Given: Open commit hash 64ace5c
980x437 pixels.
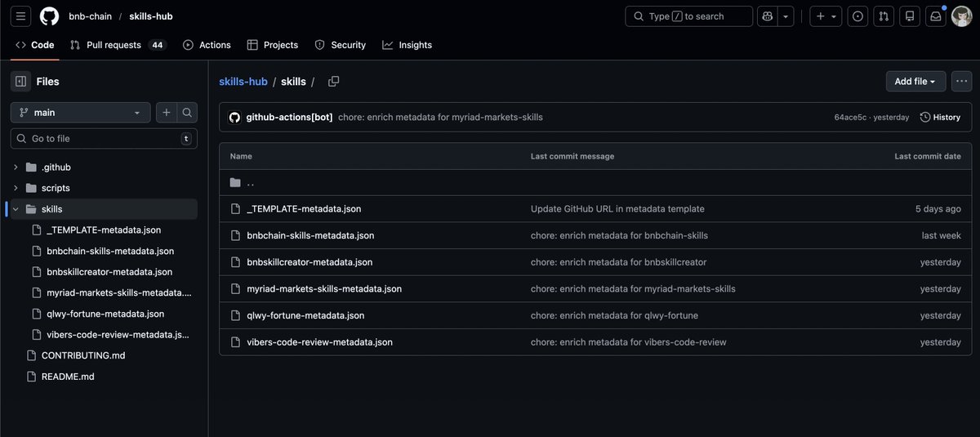Looking at the screenshot, I should coord(849,118).
